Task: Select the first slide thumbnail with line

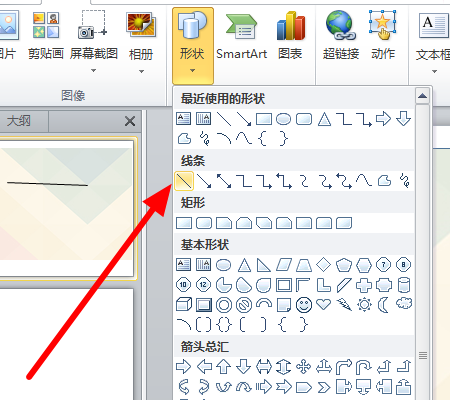Action: coord(67,209)
